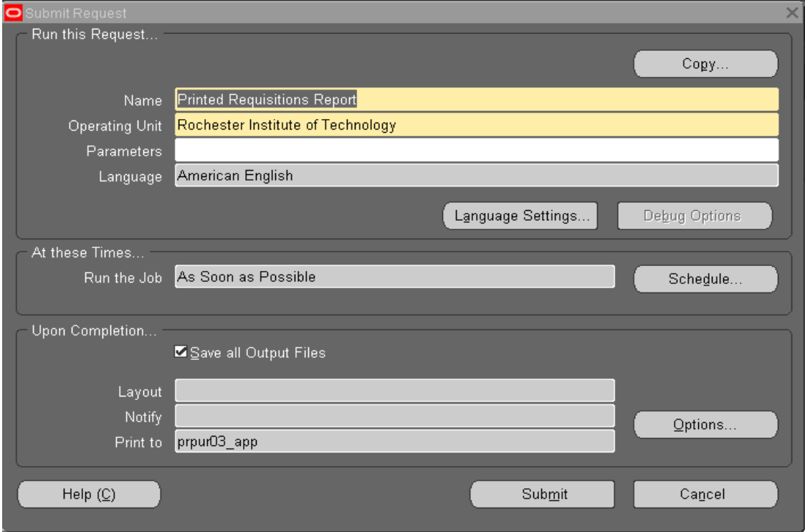This screenshot has width=805, height=532.
Task: Open the Schedule... dialog
Action: point(705,280)
